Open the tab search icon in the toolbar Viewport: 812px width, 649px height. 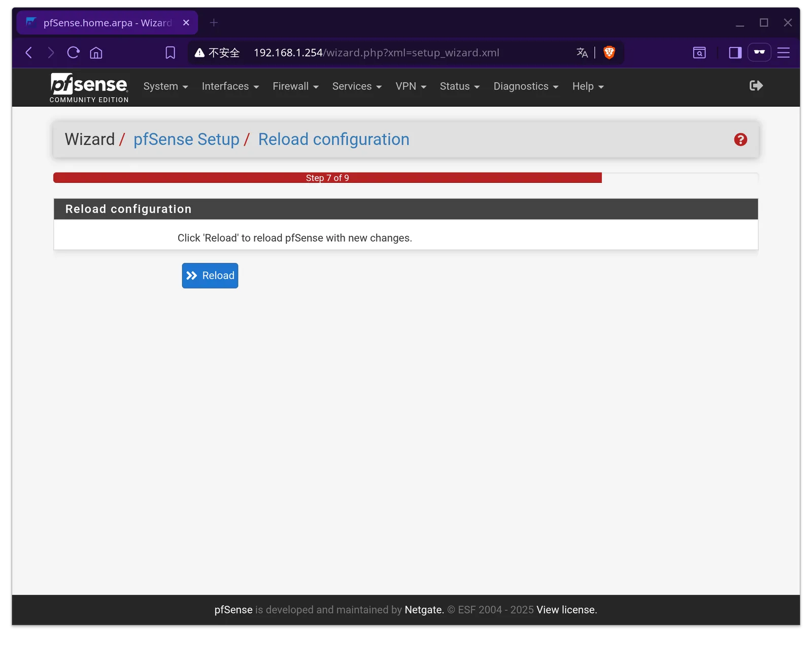[x=699, y=53]
